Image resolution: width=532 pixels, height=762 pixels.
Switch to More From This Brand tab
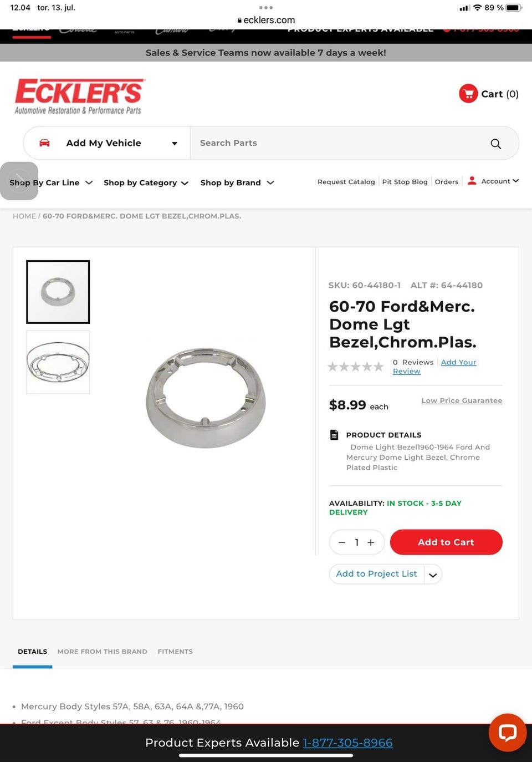(x=102, y=652)
